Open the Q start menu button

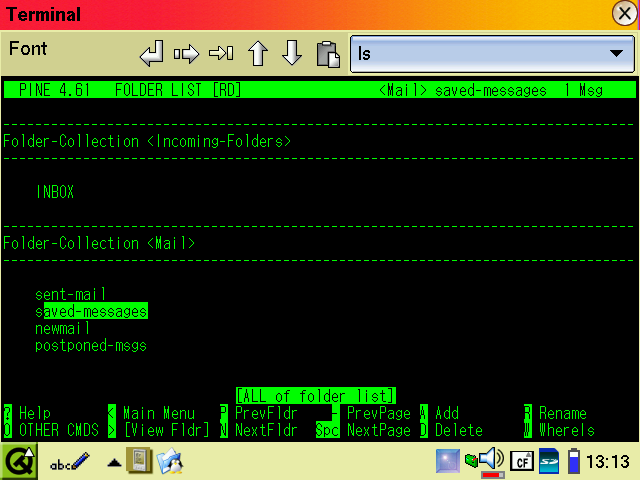tap(19, 462)
